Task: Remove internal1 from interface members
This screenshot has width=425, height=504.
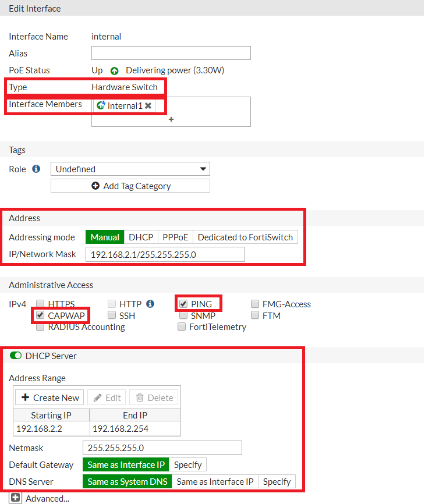Action: [148, 106]
